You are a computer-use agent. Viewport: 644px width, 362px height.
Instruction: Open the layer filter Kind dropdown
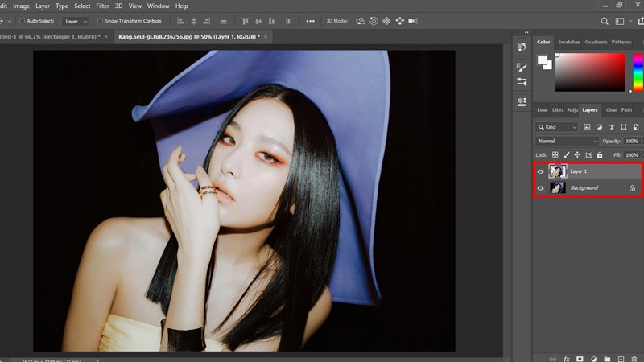556,127
